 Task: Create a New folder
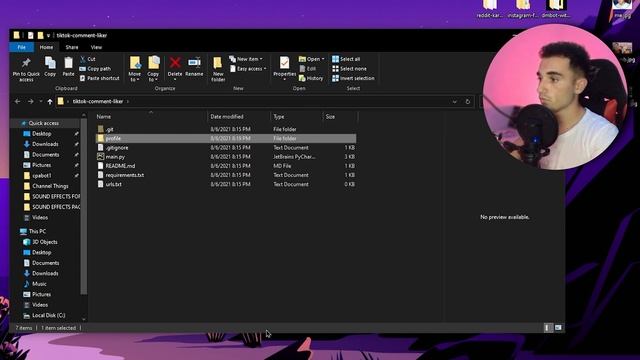tap(218, 69)
